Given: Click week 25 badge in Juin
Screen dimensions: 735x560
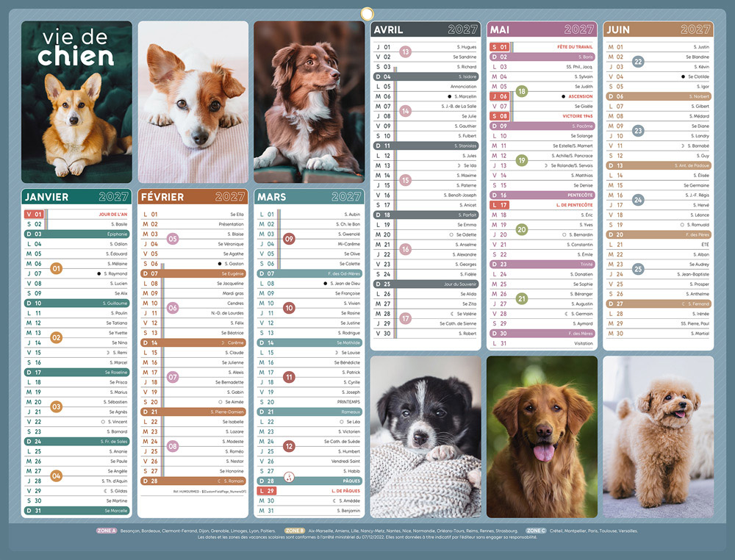Looking at the screenshot, I should [638, 269].
